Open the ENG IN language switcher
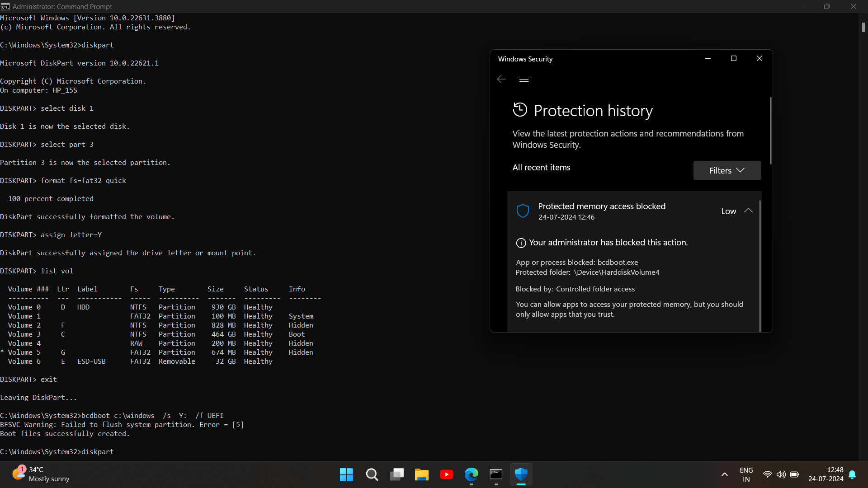The image size is (868, 488). pos(746,474)
